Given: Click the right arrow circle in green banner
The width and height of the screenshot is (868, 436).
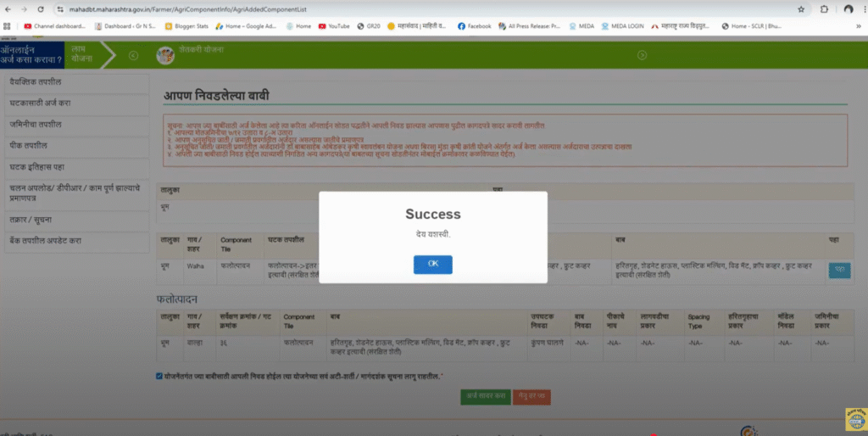Looking at the screenshot, I should coord(642,56).
